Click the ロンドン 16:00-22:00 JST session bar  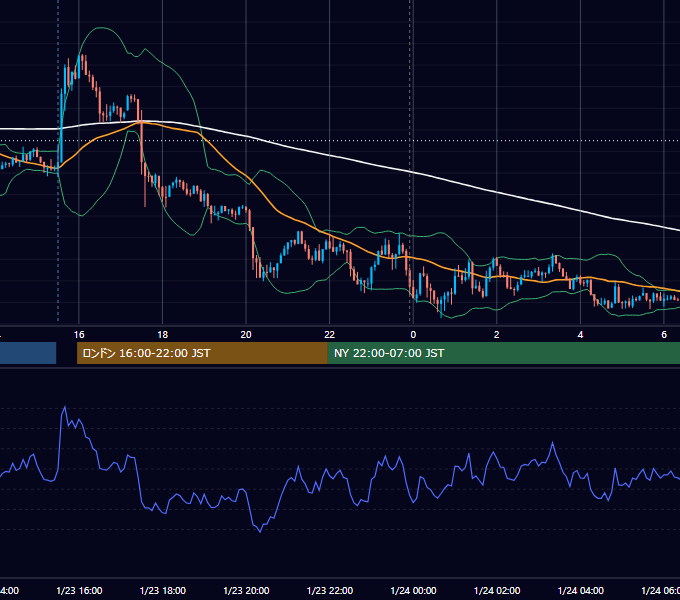pyautogui.click(x=202, y=353)
